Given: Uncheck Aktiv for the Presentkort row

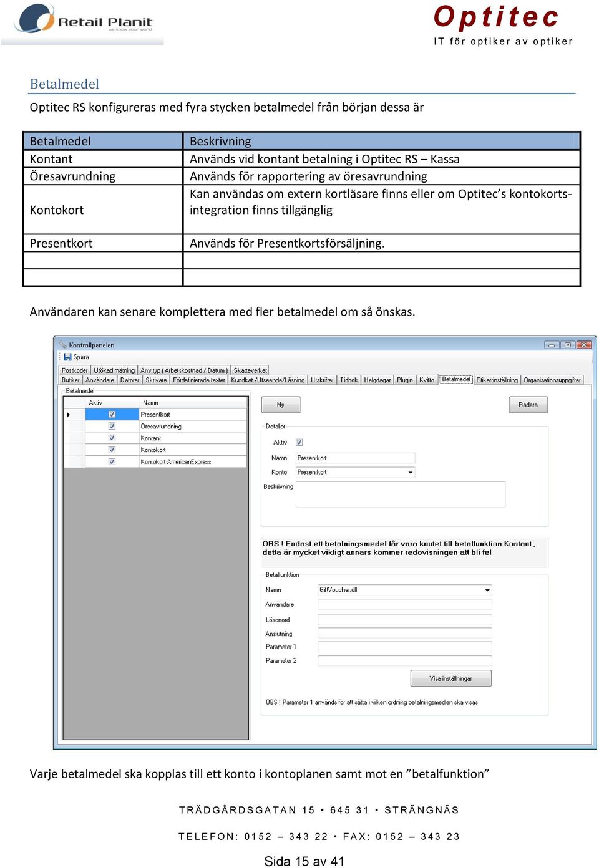Looking at the screenshot, I should tap(112, 415).
